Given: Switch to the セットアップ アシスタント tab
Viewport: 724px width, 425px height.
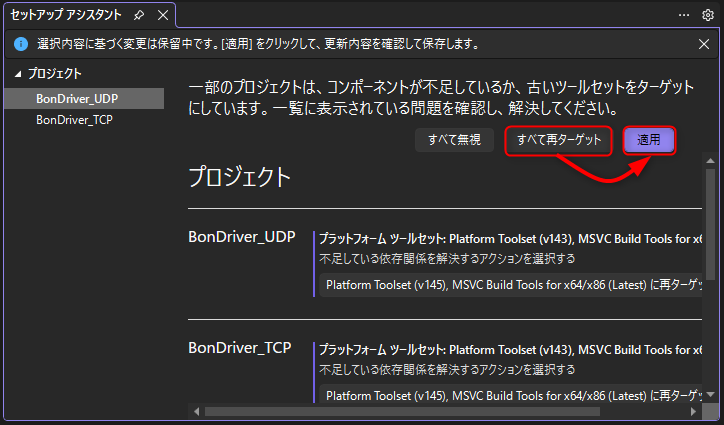Looking at the screenshot, I should coord(66,16).
